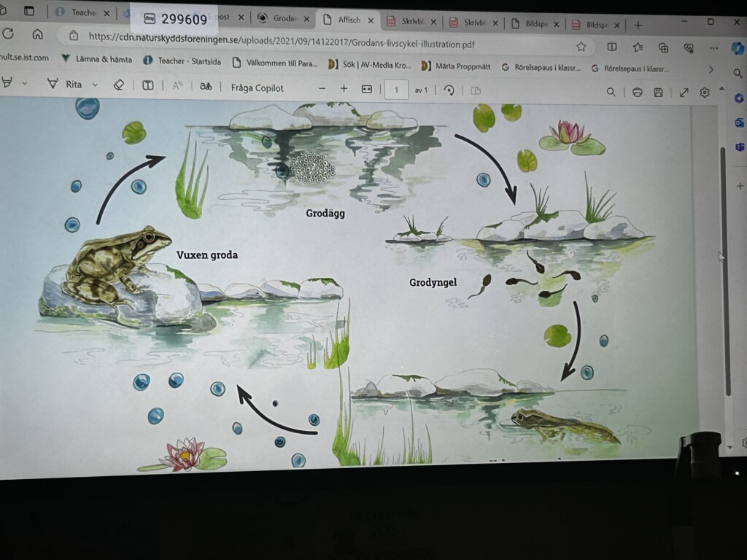Screen dimensions: 747x560
Task: Open Teams in Edge sidebar
Action: tap(740, 147)
